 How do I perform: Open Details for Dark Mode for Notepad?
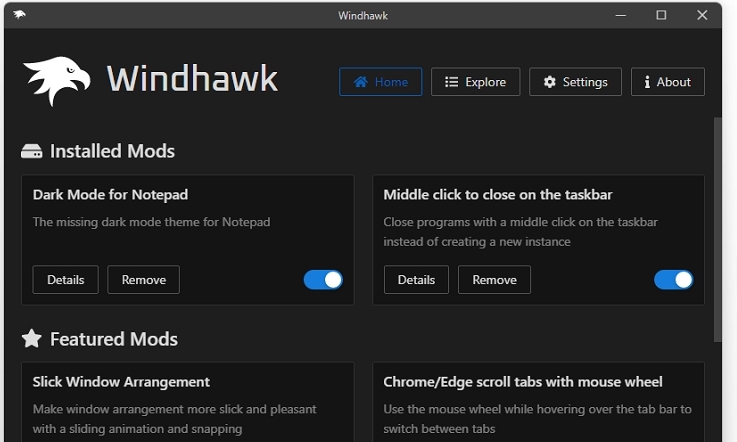pyautogui.click(x=65, y=280)
